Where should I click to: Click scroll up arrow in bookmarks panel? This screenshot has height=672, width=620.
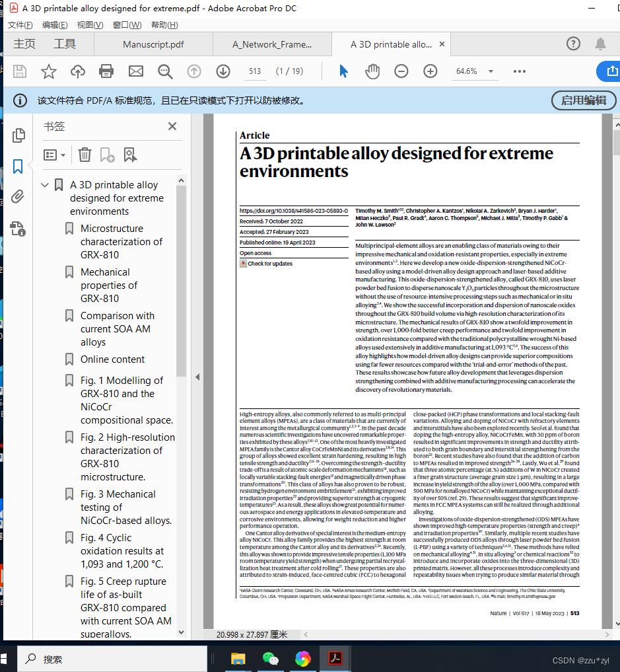click(181, 180)
